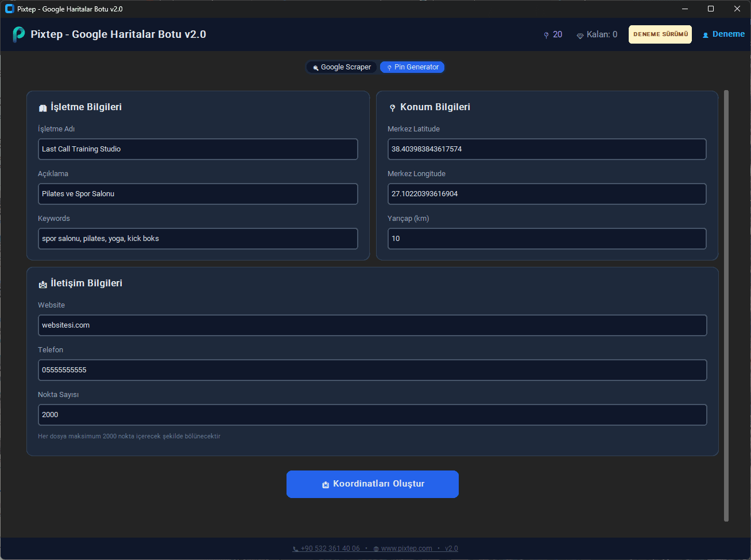Click the location pin icon beside Konum Bilgileri

click(x=393, y=108)
